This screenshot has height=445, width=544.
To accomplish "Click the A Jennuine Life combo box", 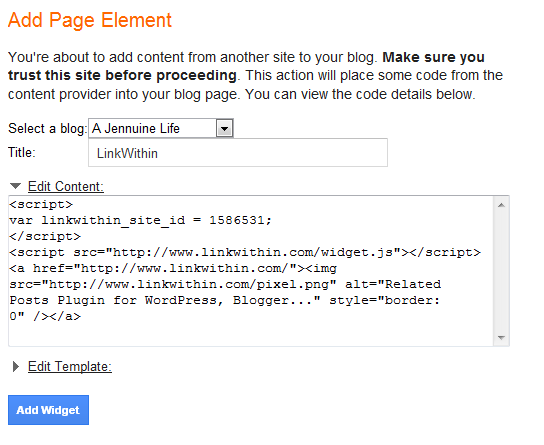I will click(161, 128).
